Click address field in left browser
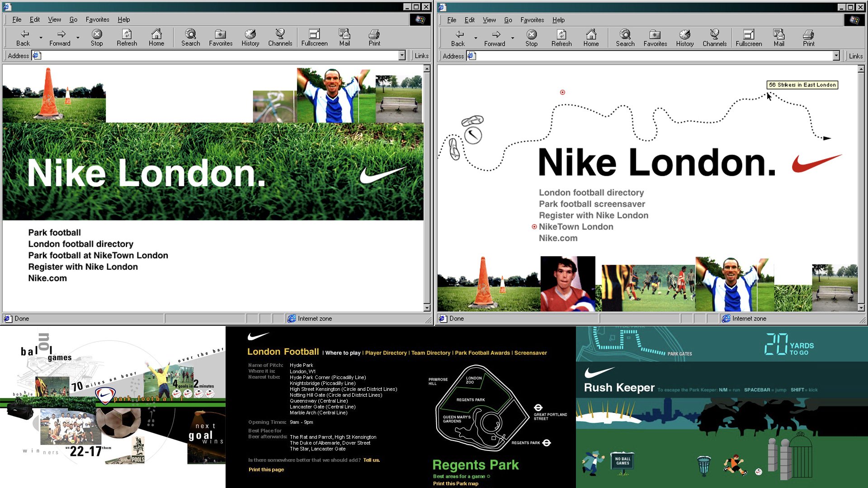Viewport: 868px width, 488px height. click(219, 56)
